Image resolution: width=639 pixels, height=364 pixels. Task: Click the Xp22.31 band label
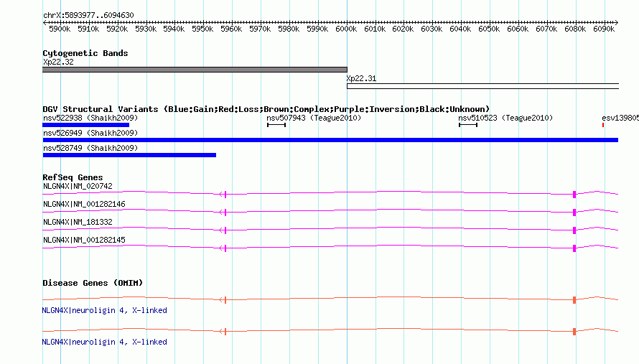click(x=361, y=78)
